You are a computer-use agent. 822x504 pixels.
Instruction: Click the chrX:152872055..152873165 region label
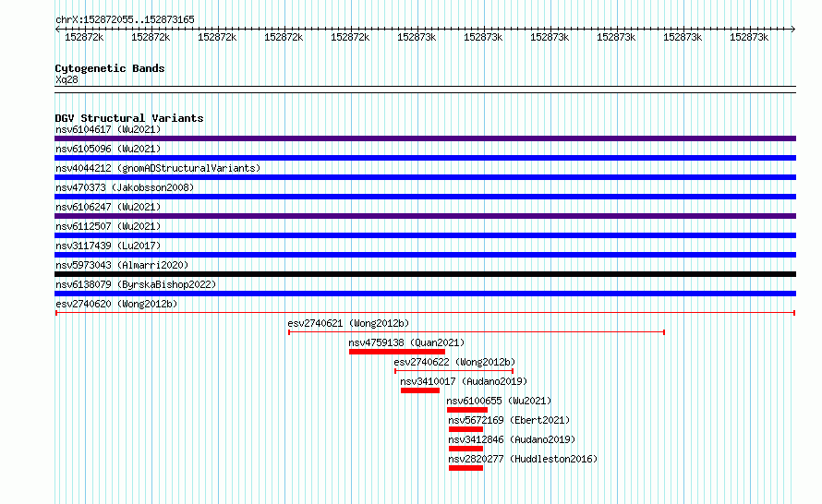pyautogui.click(x=125, y=19)
